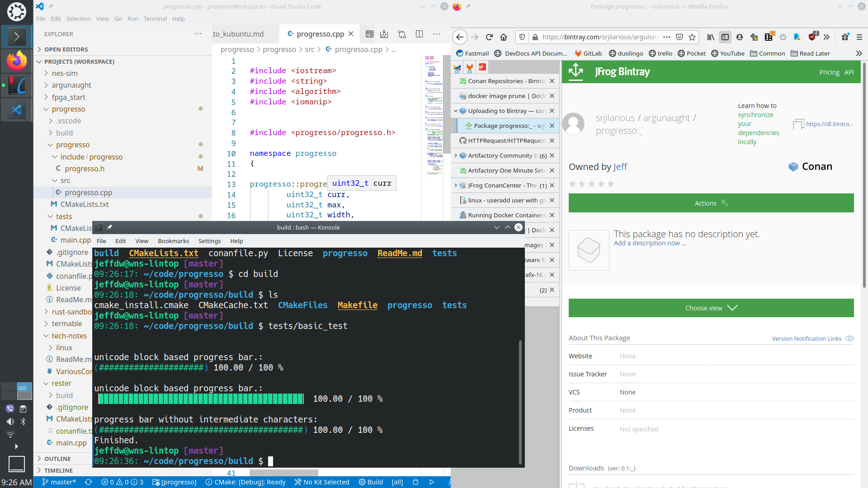This screenshot has height=488, width=868.
Task: Open Settings menu in Konsole
Action: click(x=209, y=241)
